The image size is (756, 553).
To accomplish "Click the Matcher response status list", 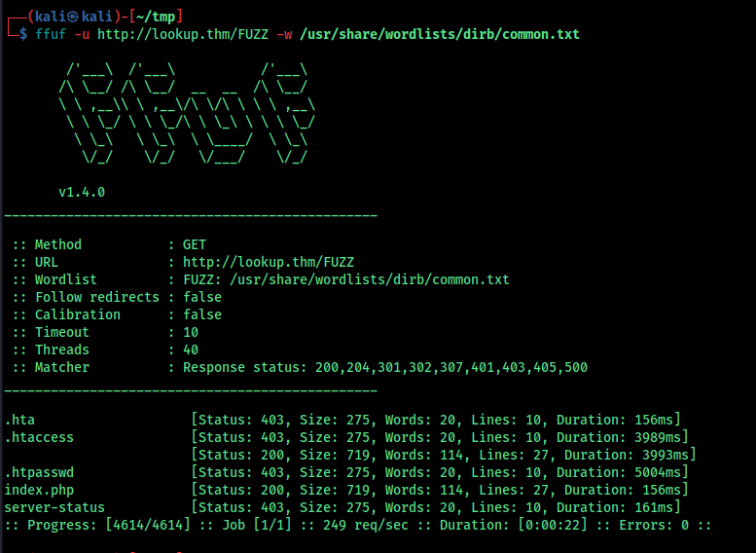I will [385, 368].
